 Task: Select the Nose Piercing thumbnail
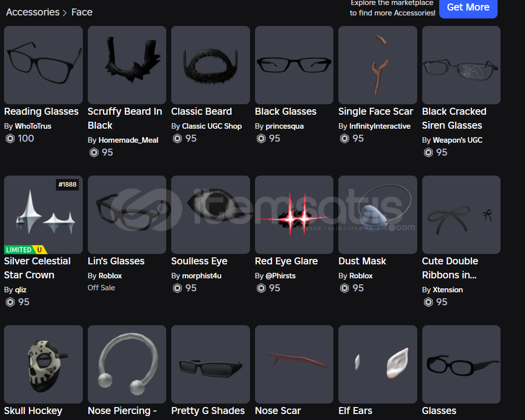(x=127, y=364)
